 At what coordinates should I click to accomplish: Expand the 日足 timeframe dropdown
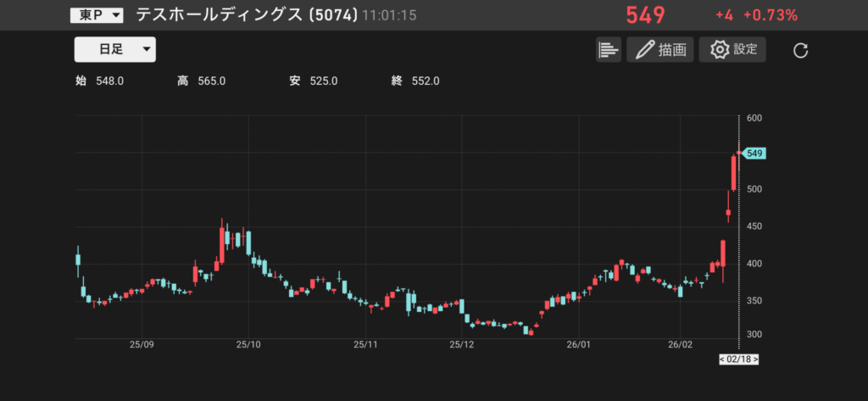pyautogui.click(x=115, y=50)
